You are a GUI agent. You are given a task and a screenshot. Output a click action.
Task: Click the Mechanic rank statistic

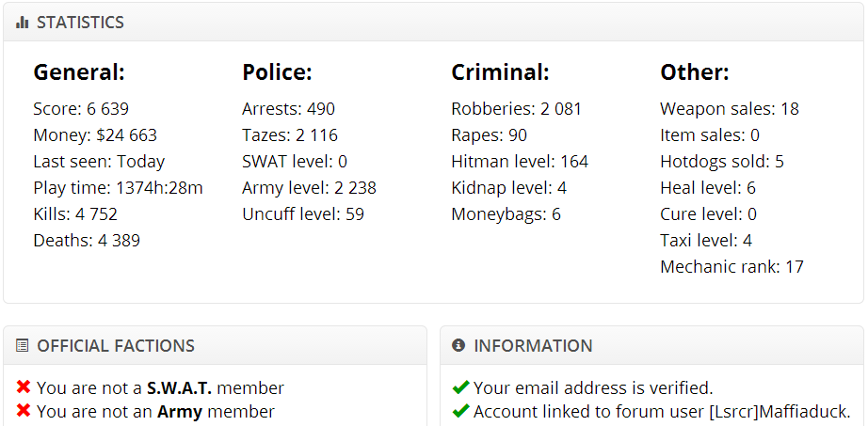pos(731,267)
